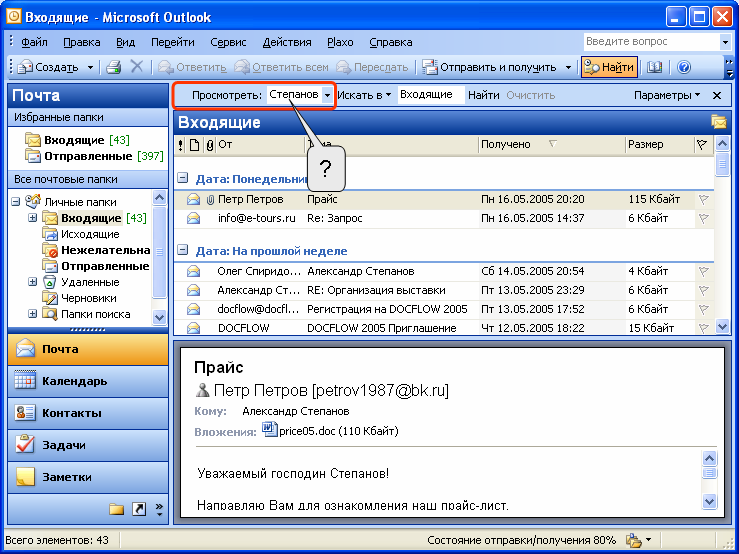Click Ответить всем (Reply All) button
The width and height of the screenshot is (739, 554).
pyautogui.click(x=281, y=67)
